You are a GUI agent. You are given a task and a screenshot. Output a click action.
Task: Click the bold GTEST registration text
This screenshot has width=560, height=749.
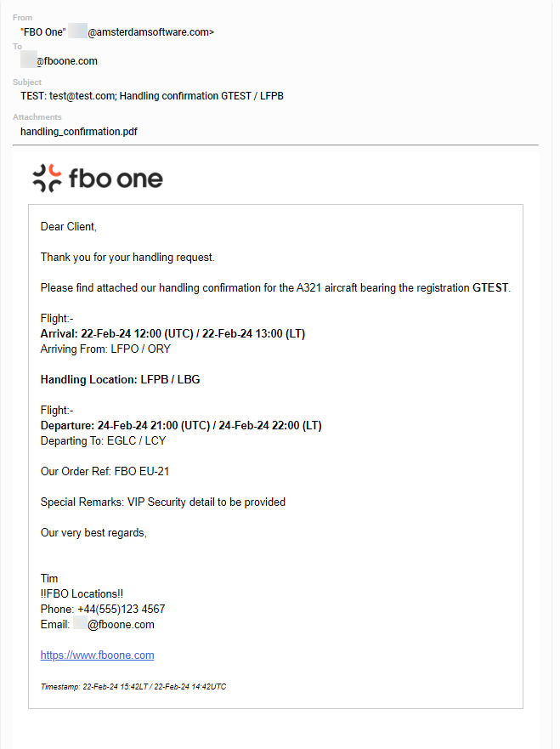[x=490, y=287]
